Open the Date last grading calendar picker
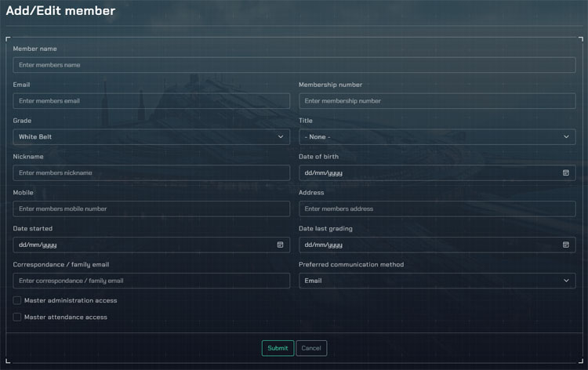 pos(565,245)
